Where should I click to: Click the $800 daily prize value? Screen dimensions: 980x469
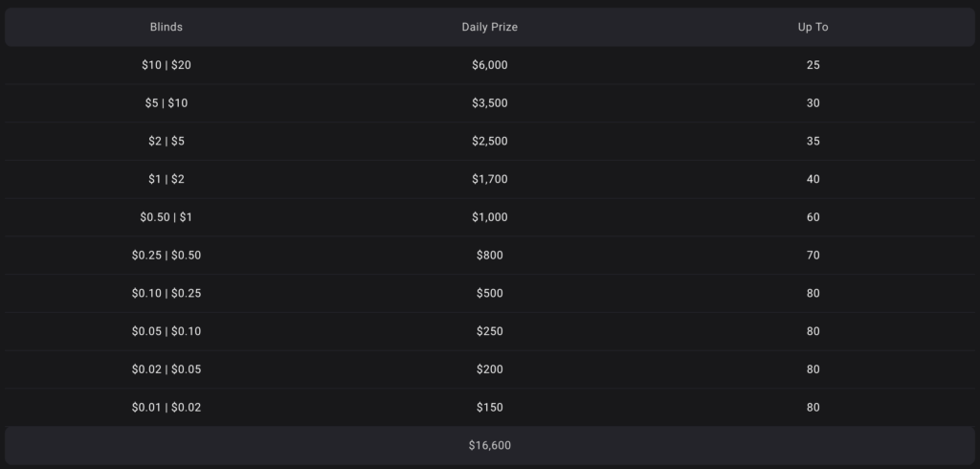click(489, 256)
